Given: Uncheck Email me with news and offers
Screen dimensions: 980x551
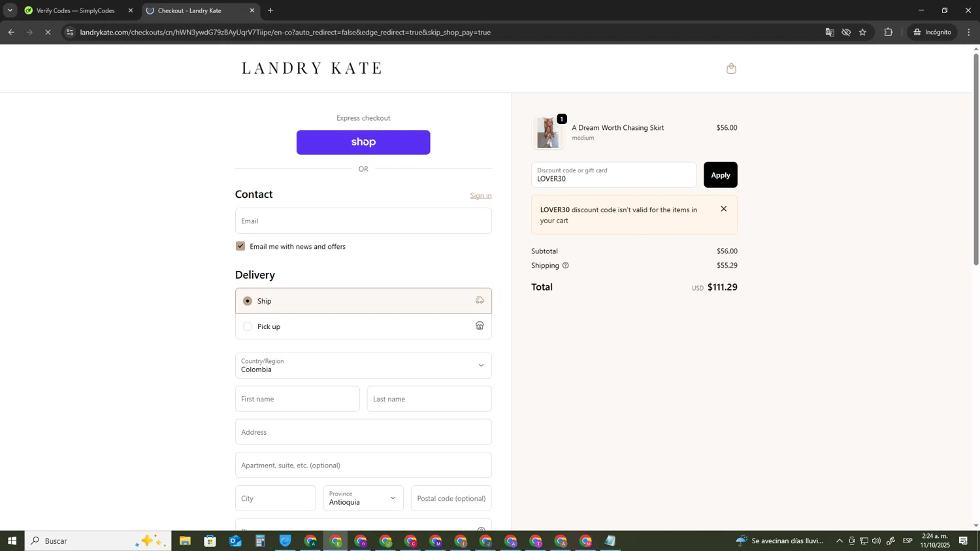Looking at the screenshot, I should click(x=240, y=246).
